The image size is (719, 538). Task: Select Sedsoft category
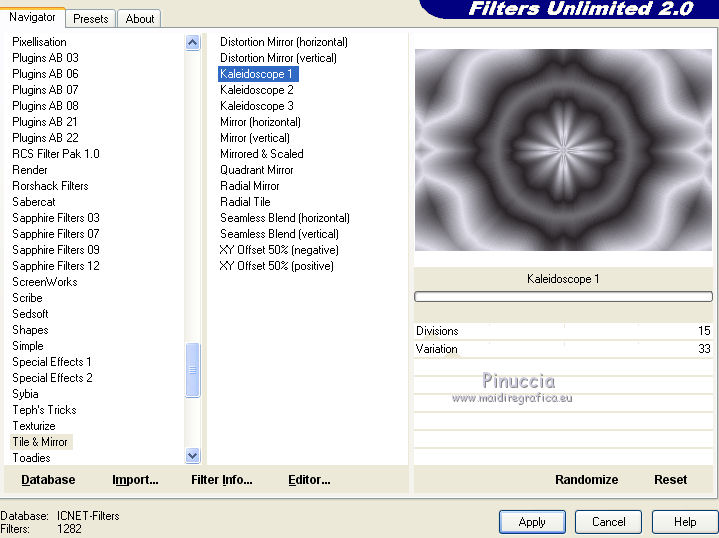(30, 314)
